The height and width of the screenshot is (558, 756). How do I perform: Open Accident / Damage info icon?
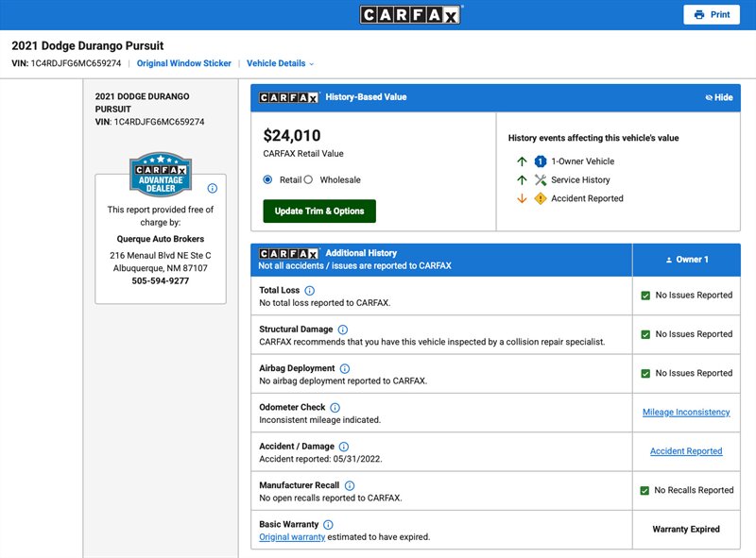[344, 447]
